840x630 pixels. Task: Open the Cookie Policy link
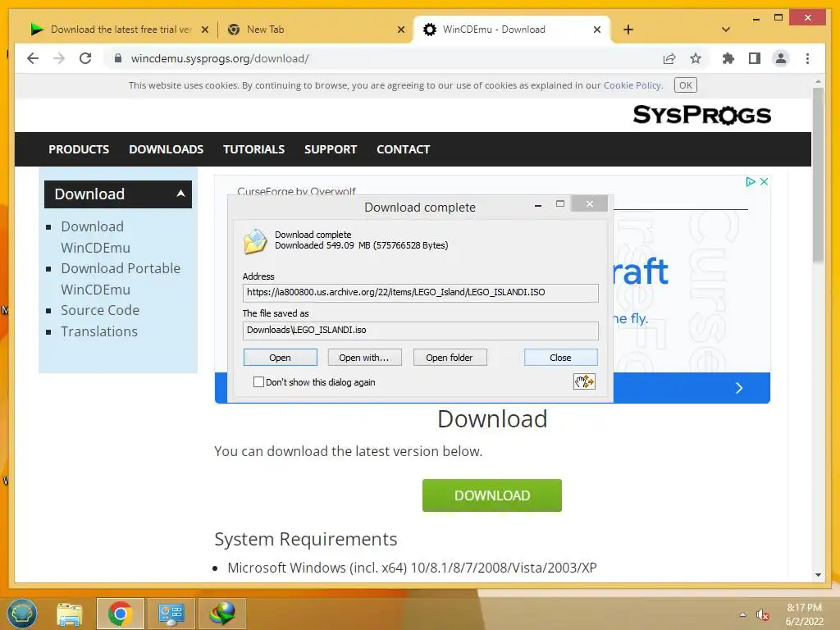point(632,85)
